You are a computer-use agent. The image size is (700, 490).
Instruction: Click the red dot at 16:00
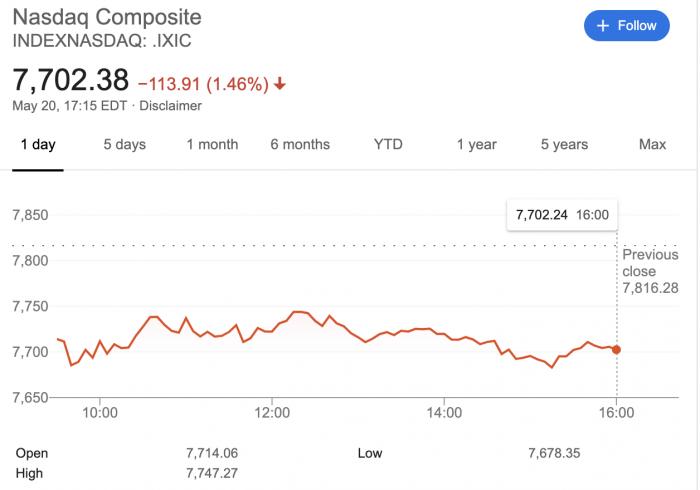point(616,349)
